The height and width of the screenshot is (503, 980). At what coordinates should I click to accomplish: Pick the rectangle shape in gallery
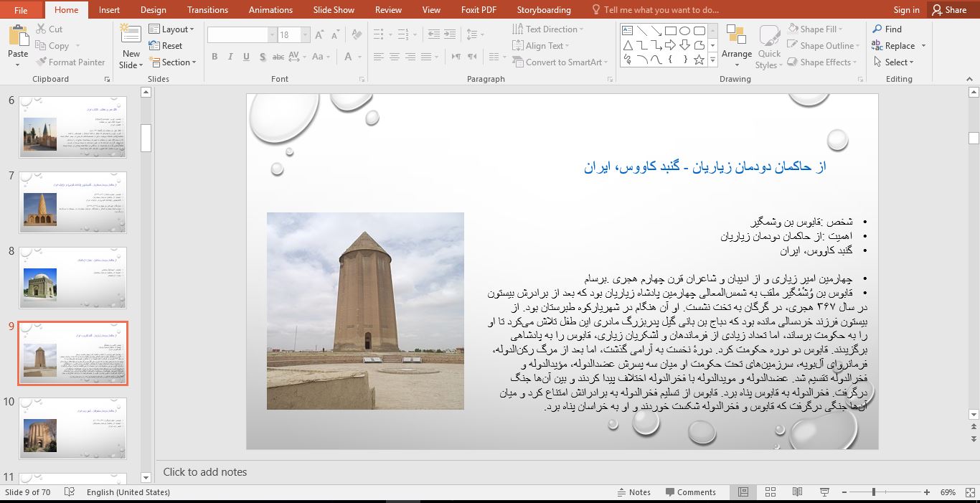click(x=670, y=30)
